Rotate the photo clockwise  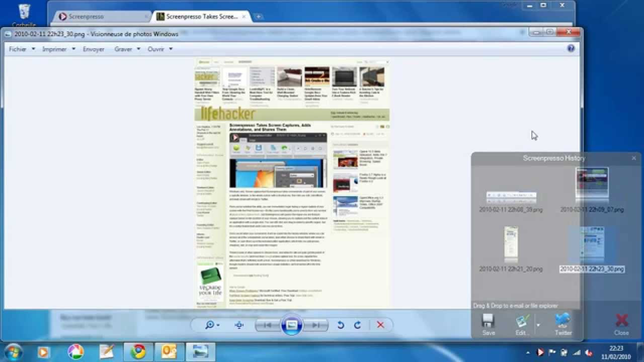tap(358, 325)
